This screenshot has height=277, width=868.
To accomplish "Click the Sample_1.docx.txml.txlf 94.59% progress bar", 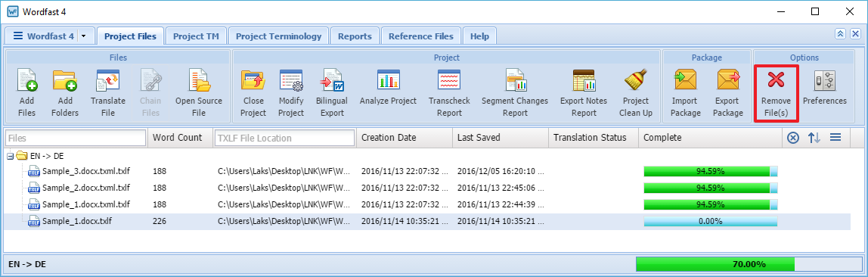I will point(711,204).
